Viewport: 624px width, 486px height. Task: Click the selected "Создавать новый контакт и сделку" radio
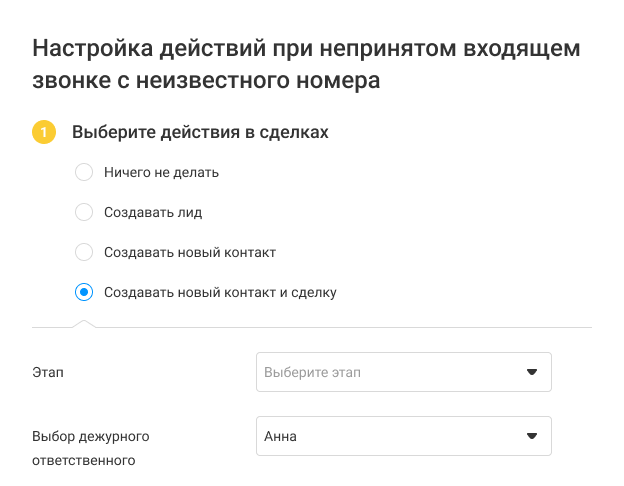point(84,292)
